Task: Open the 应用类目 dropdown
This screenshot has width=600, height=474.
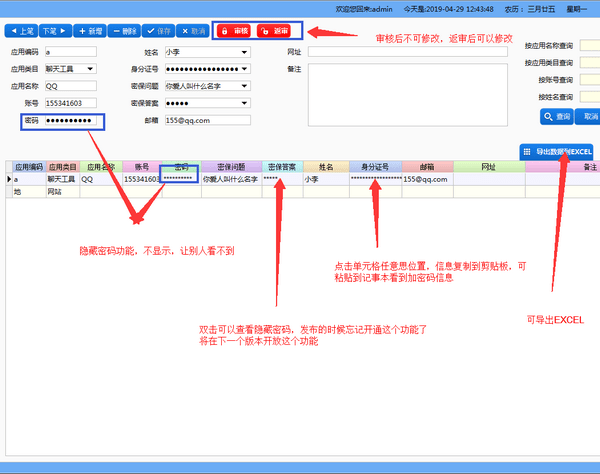Action: 91,69
